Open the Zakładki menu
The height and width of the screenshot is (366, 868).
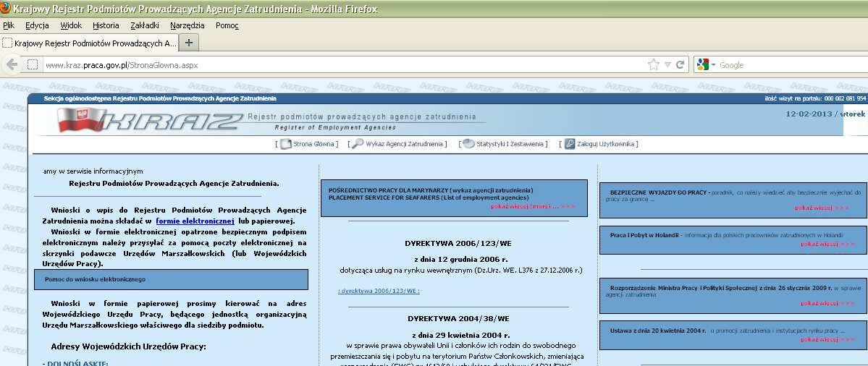tap(145, 25)
